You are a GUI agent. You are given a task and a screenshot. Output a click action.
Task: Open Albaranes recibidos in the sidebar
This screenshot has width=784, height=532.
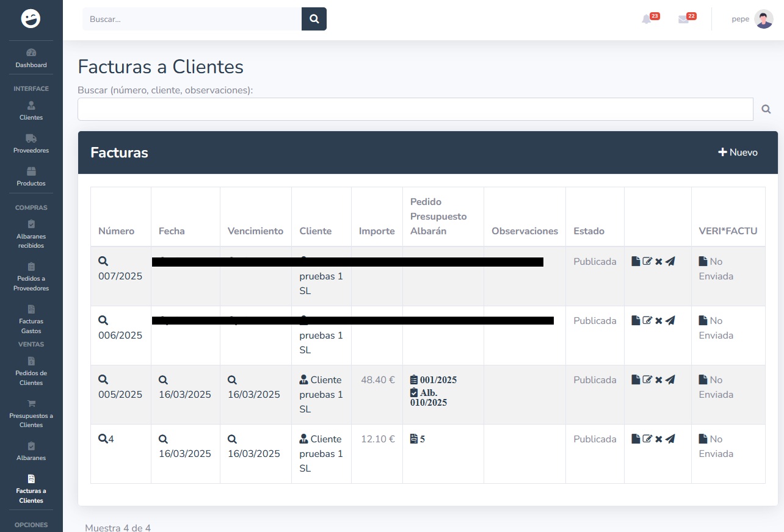(31, 234)
